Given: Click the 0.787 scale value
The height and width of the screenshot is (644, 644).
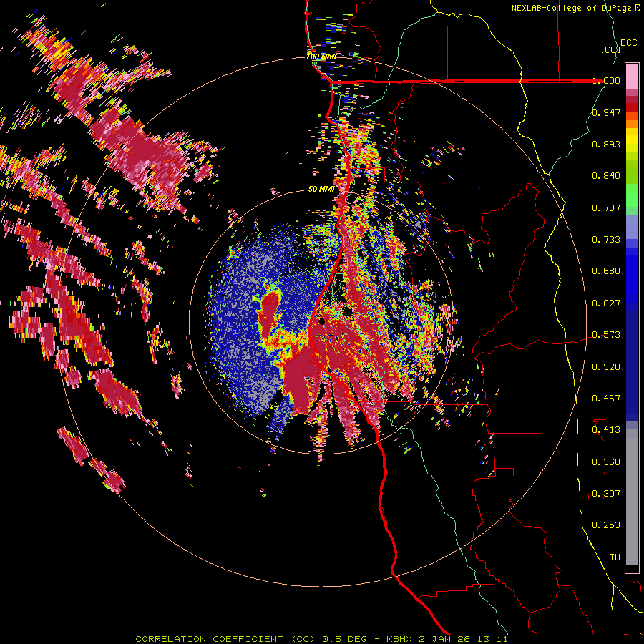Looking at the screenshot, I should [x=606, y=208].
